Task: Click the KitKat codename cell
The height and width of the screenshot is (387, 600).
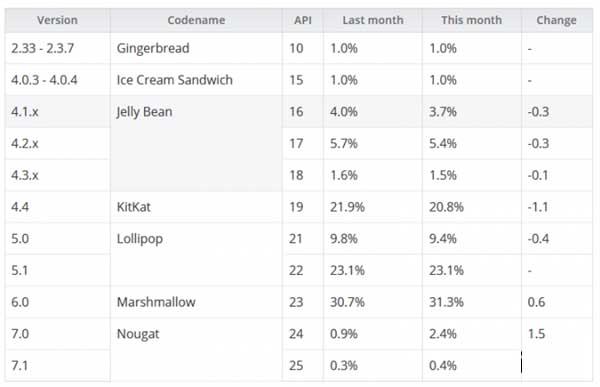Action: click(x=196, y=207)
